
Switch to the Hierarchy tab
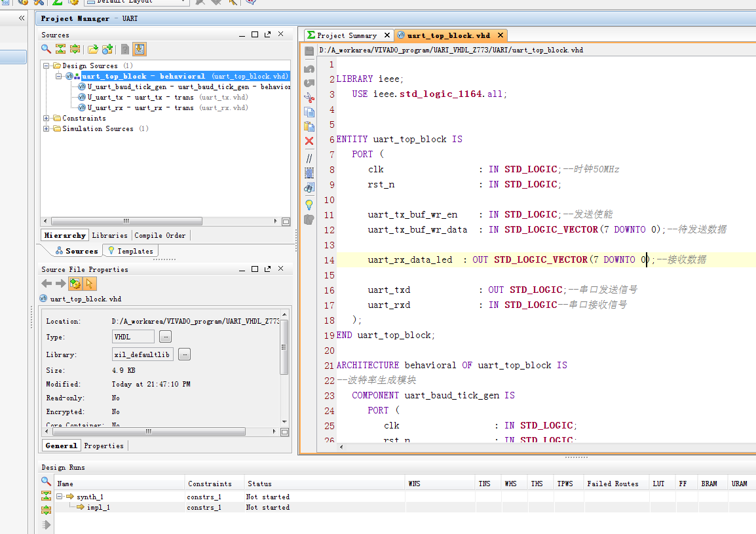[x=65, y=235]
